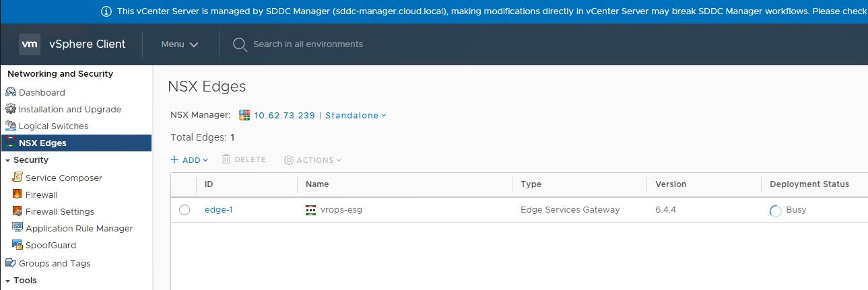
Task: Click the Firewall flame icon
Action: click(x=18, y=194)
